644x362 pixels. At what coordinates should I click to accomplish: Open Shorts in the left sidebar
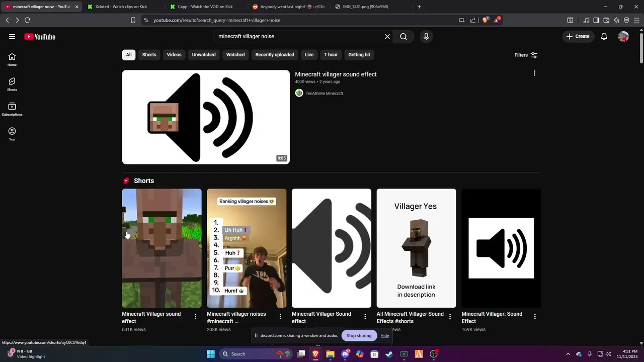pyautogui.click(x=12, y=84)
